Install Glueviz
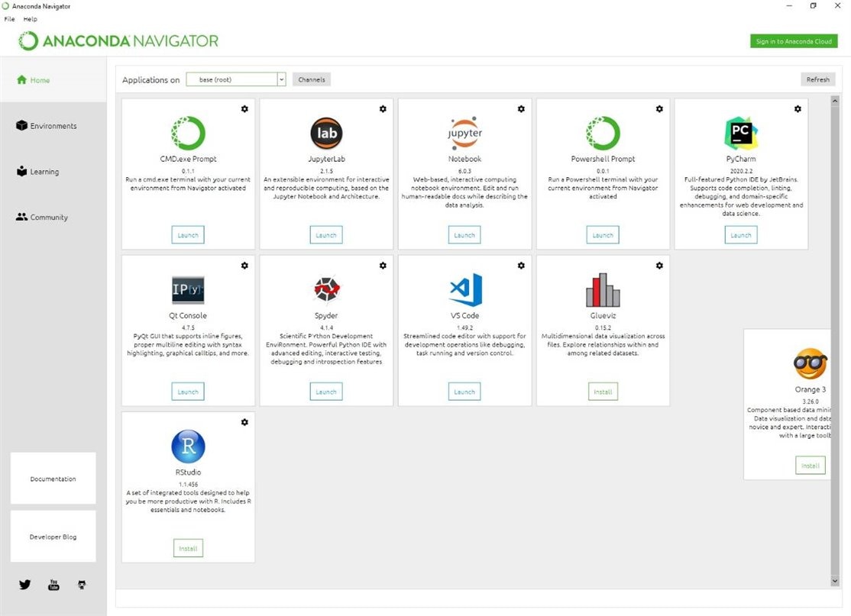Image resolution: width=851 pixels, height=616 pixels. pos(603,392)
